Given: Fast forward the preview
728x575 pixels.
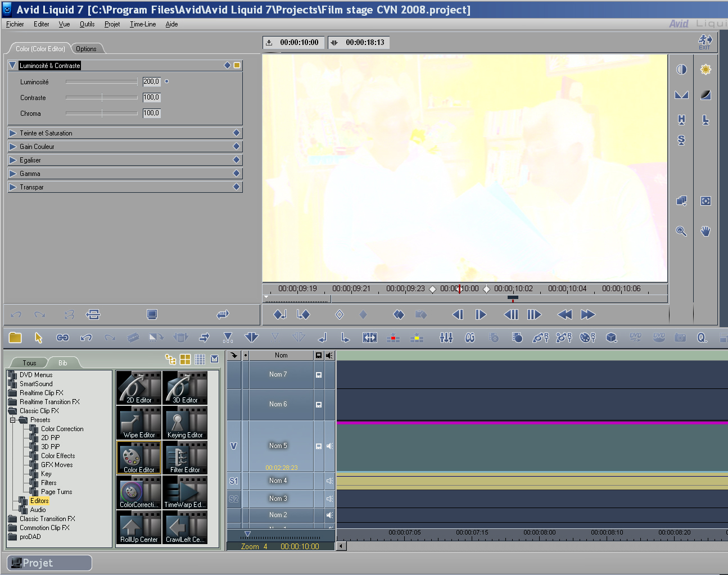Looking at the screenshot, I should click(x=588, y=315).
